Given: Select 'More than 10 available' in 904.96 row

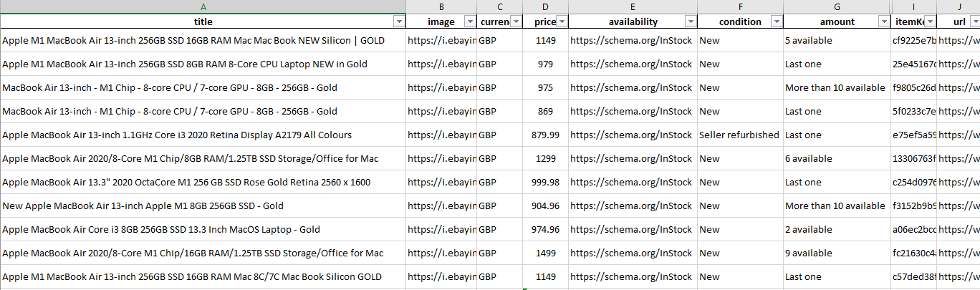Looking at the screenshot, I should (x=837, y=206).
